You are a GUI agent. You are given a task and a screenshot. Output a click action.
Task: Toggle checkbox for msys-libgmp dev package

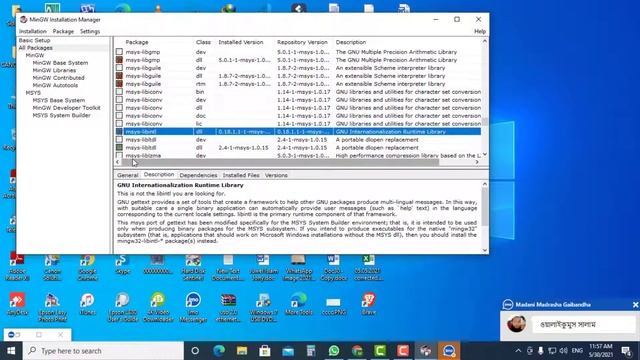pos(119,52)
